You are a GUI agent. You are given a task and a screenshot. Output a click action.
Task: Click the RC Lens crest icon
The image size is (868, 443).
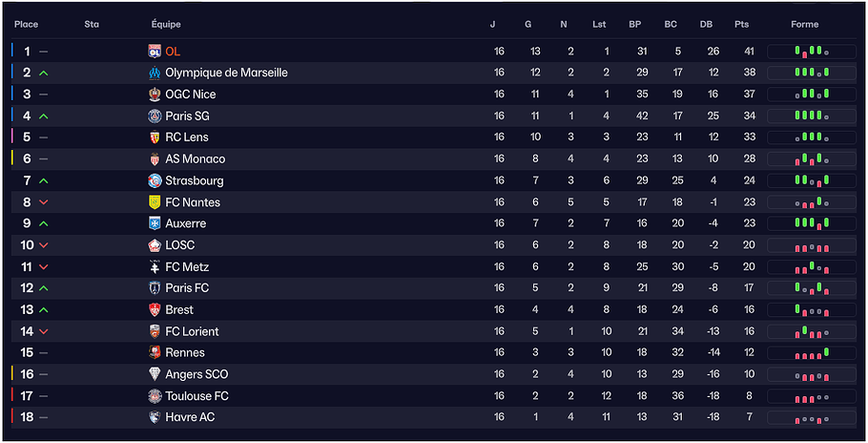pyautogui.click(x=155, y=137)
